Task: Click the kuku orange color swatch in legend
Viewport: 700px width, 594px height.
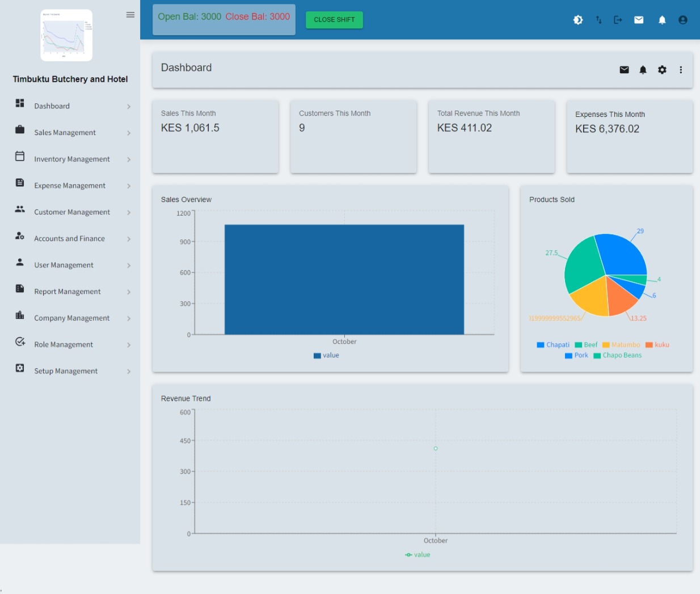Action: tap(649, 345)
